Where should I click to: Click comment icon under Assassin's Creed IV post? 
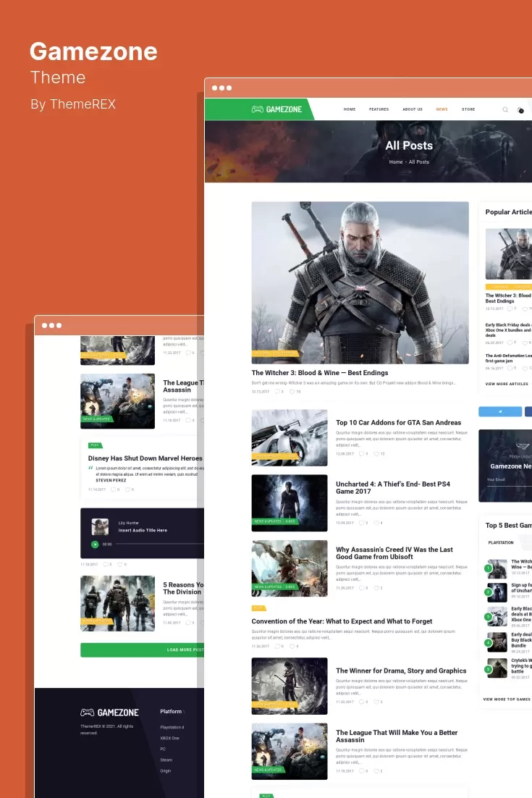pyautogui.click(x=362, y=588)
